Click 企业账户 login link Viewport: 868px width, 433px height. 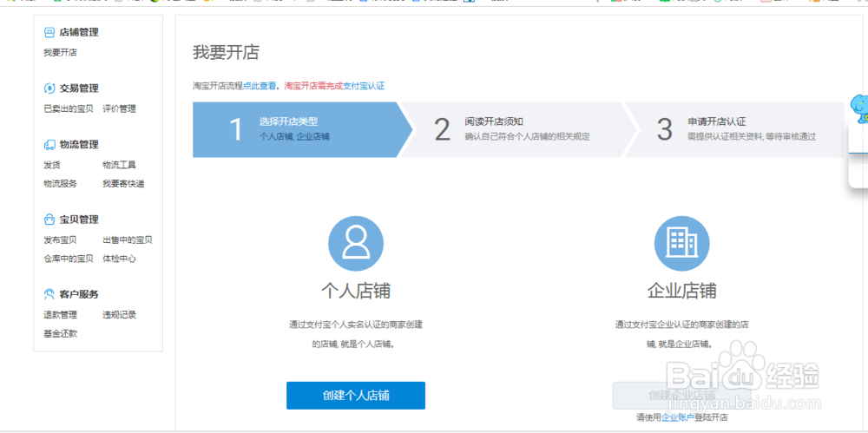(x=678, y=417)
